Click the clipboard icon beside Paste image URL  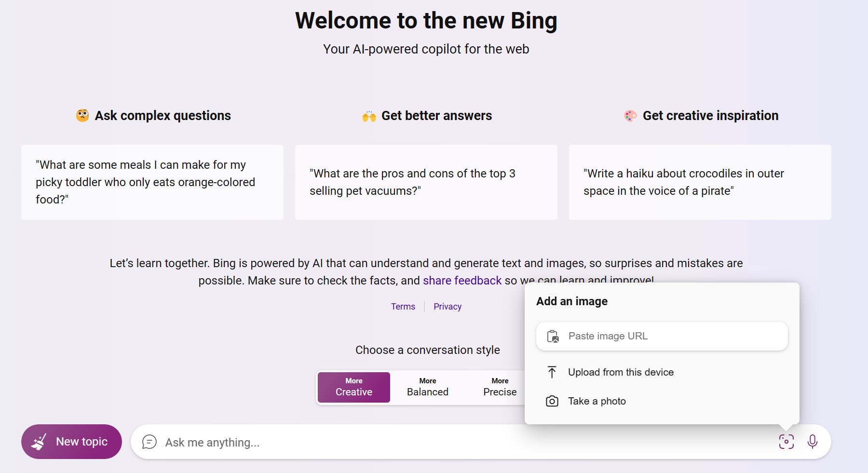pyautogui.click(x=553, y=336)
